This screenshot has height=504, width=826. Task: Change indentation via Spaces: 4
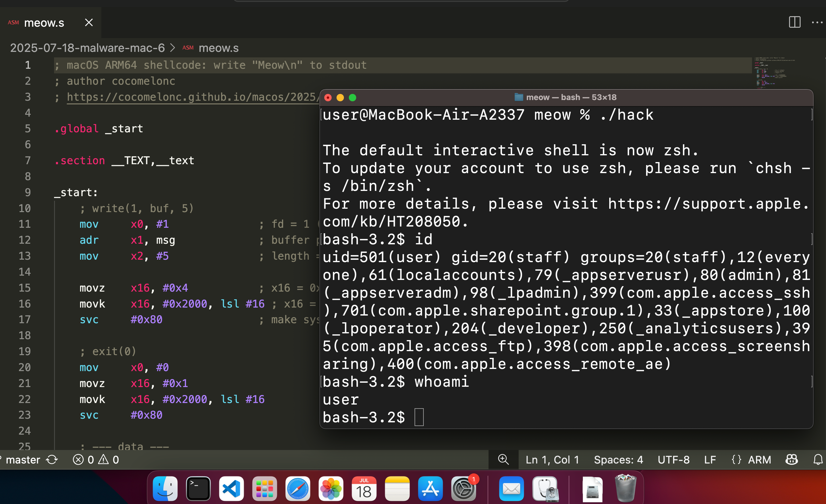click(x=618, y=459)
